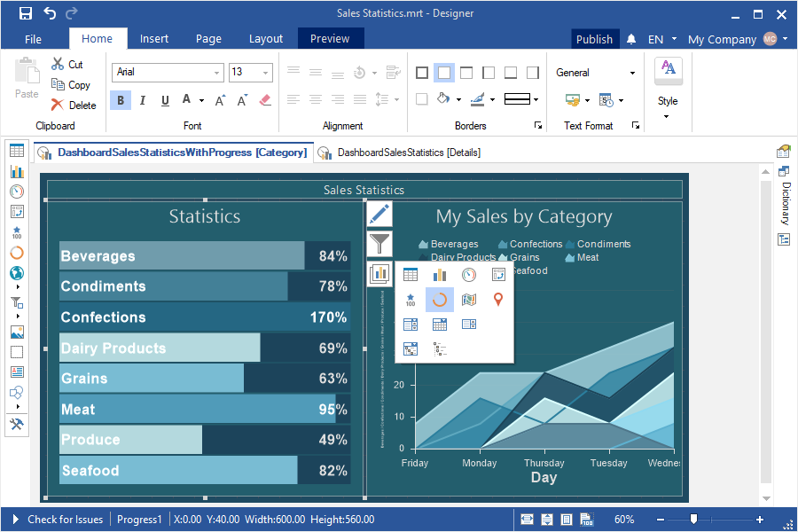Open the File menu
The height and width of the screenshot is (532, 798).
(x=33, y=39)
